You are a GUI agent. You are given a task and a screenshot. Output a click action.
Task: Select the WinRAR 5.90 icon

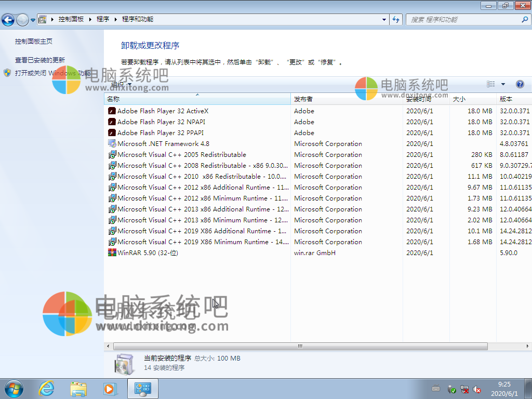click(x=112, y=252)
